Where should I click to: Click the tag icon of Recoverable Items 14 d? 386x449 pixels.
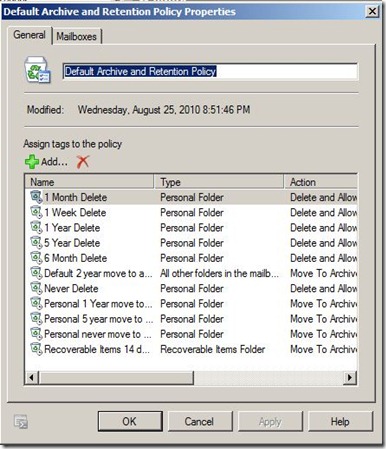(x=36, y=349)
